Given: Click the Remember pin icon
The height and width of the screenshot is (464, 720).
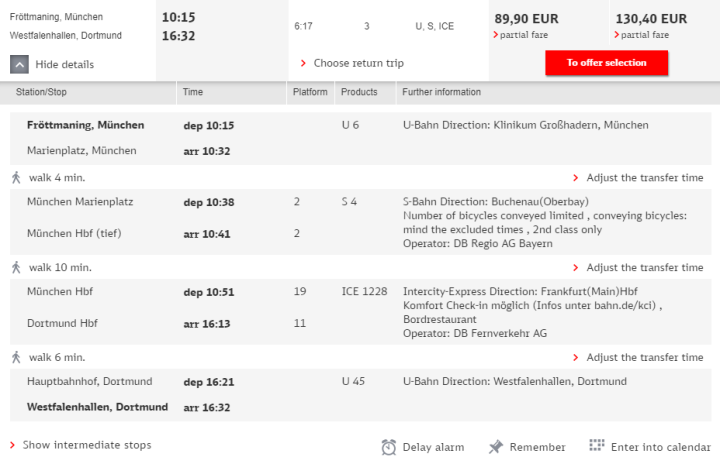Looking at the screenshot, I should [496, 447].
